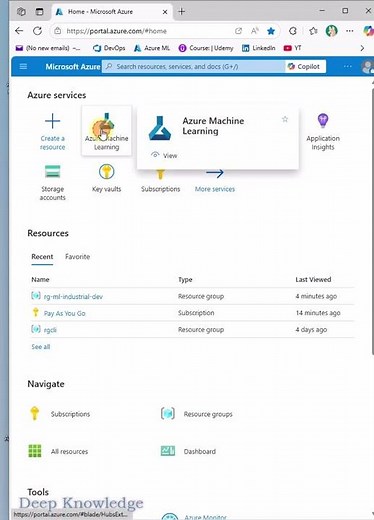Click the Subscriptions label under Navigate
This screenshot has height=520, width=374.
[70, 414]
